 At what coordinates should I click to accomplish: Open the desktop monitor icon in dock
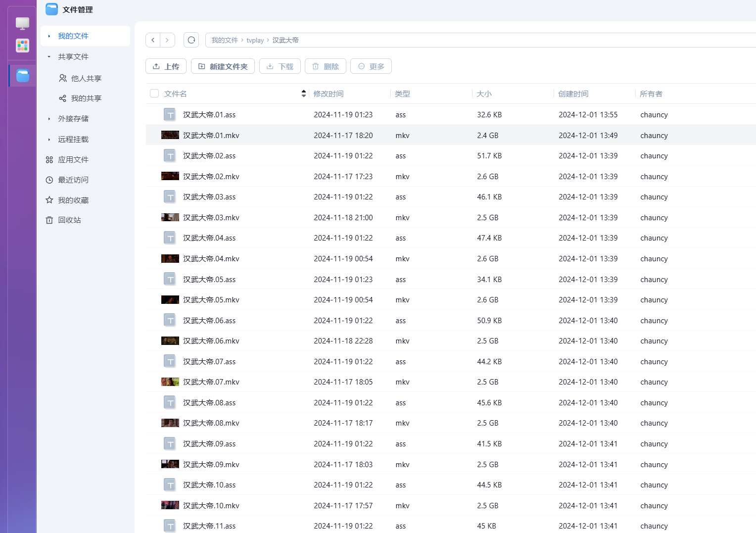tap(22, 23)
